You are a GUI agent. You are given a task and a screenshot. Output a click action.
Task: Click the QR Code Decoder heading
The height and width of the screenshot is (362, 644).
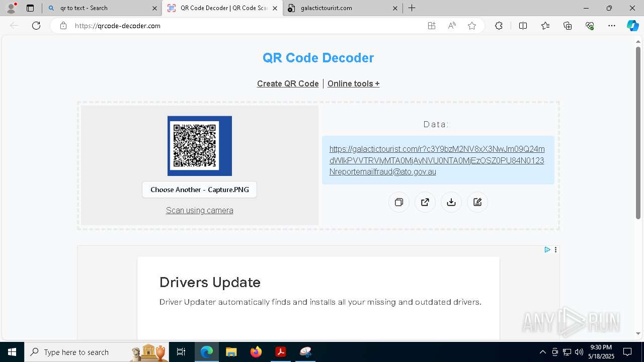pos(318,58)
